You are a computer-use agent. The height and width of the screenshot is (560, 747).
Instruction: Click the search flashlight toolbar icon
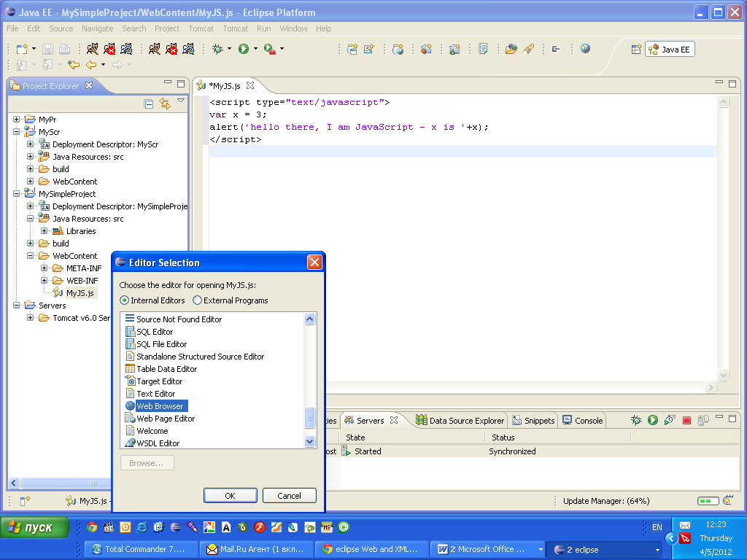[x=528, y=49]
